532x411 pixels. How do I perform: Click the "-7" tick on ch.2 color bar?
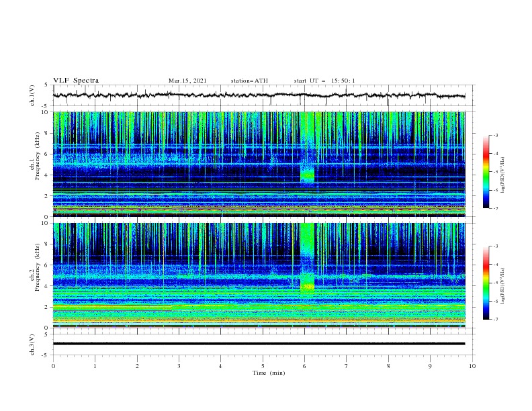tap(495, 320)
